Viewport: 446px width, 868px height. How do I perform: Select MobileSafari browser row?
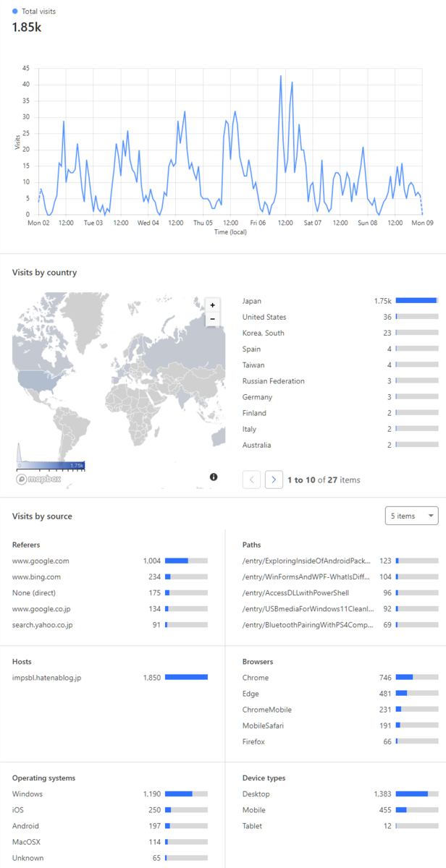(x=340, y=726)
